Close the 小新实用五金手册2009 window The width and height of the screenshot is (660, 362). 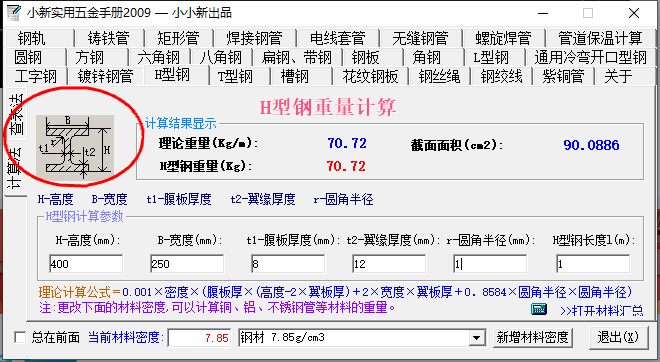pos(634,13)
